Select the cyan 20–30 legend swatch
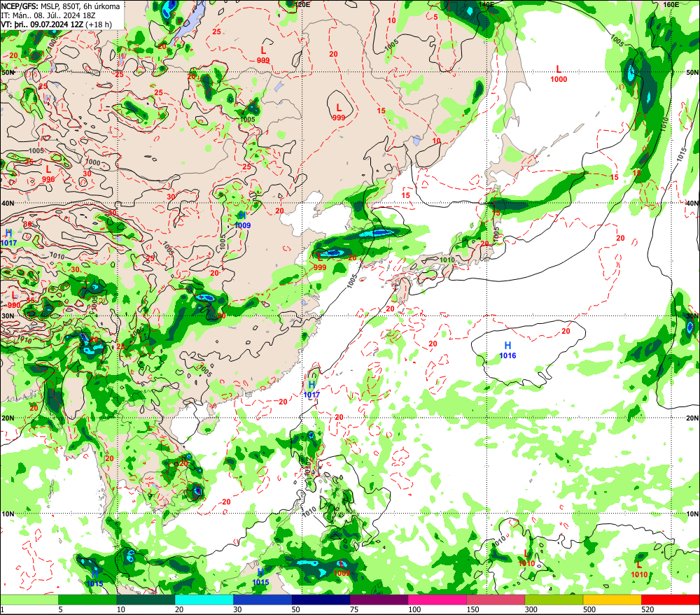 [204, 600]
